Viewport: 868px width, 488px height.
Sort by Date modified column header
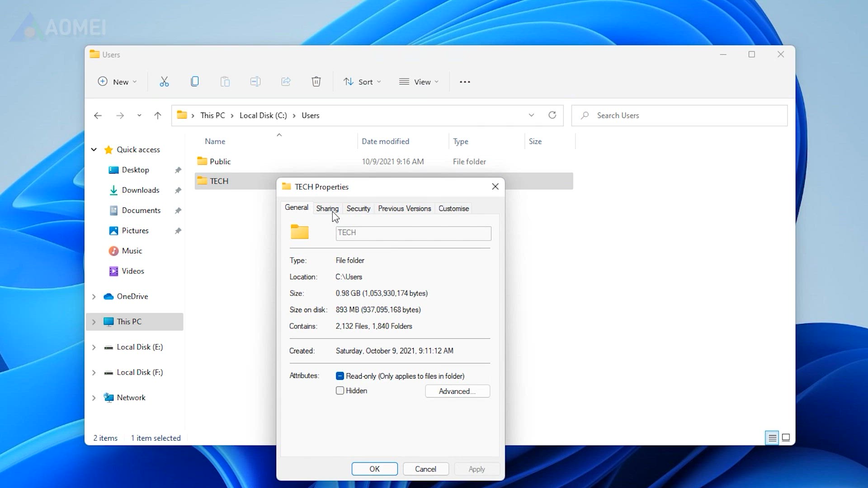(386, 141)
